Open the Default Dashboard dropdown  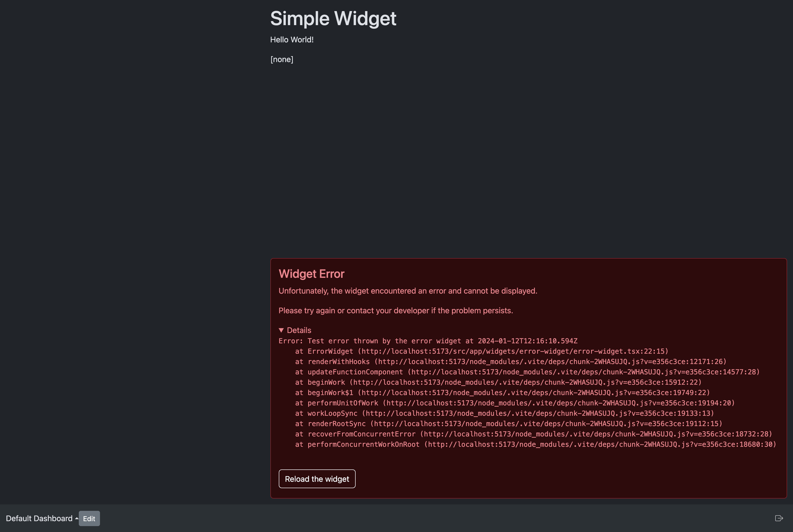click(42, 518)
